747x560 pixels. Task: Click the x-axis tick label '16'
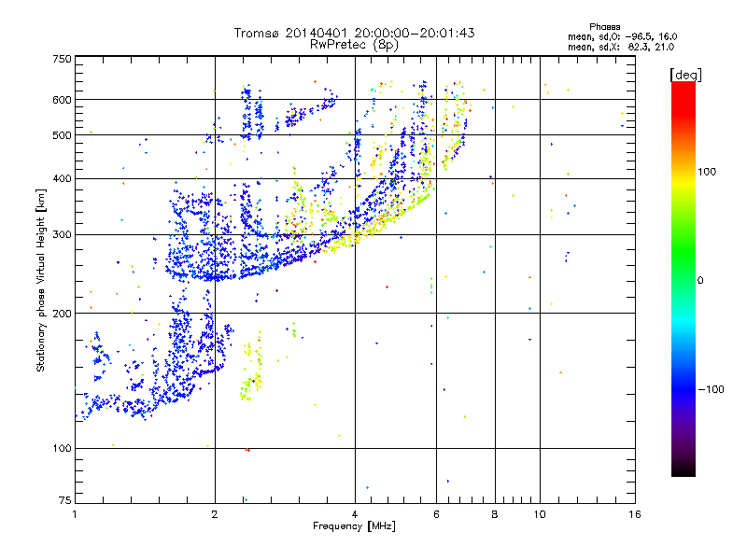coord(635,514)
